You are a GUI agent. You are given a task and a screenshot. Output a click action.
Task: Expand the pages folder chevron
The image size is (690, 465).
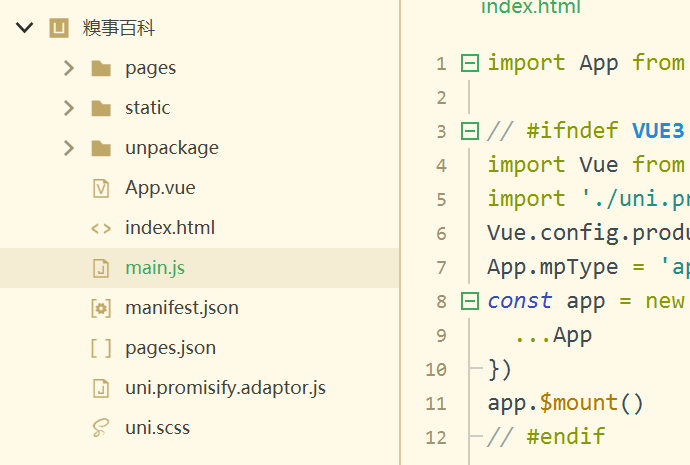tap(68, 68)
